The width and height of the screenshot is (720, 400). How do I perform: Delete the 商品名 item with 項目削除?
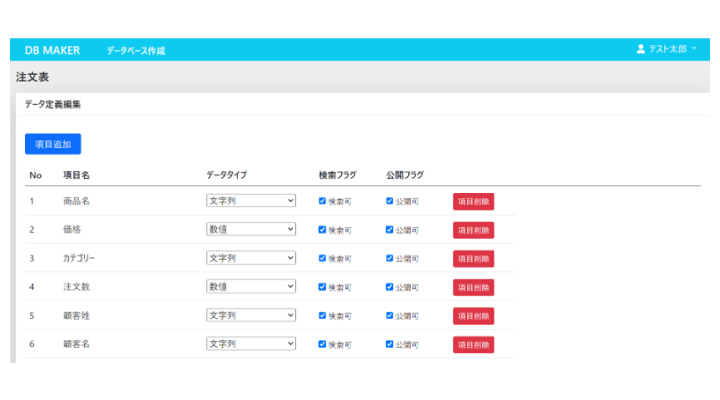tap(473, 201)
